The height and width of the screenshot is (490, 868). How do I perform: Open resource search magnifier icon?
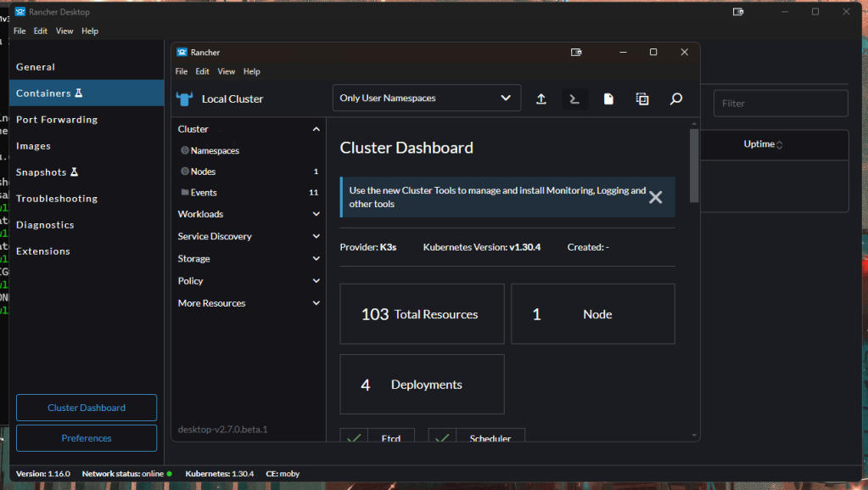click(x=676, y=99)
